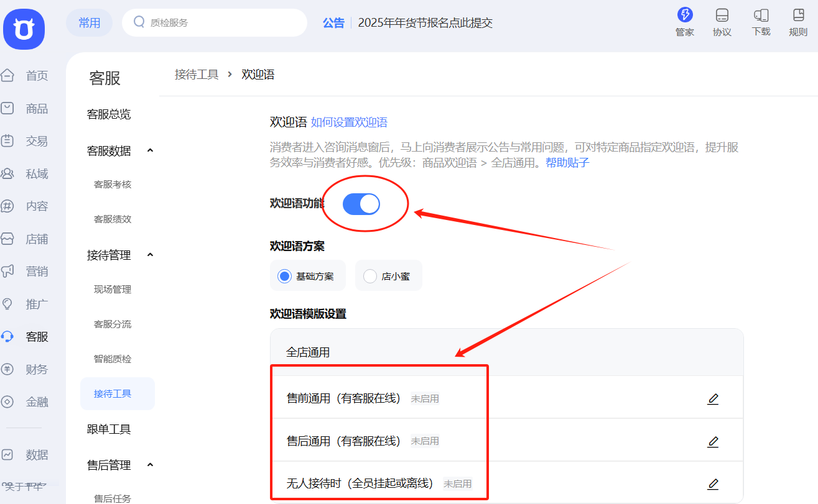
Task: Click the 私域 people icon in sidebar
Action: pos(7,173)
